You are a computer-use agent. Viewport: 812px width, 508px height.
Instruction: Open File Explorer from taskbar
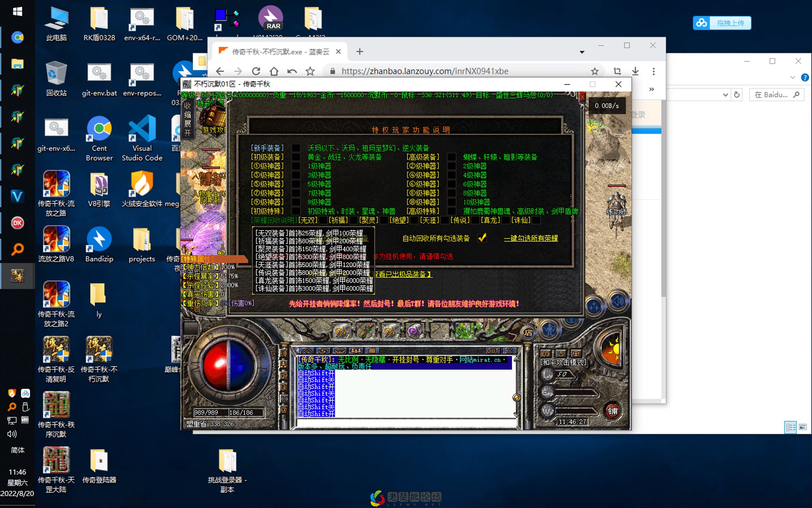[17, 64]
